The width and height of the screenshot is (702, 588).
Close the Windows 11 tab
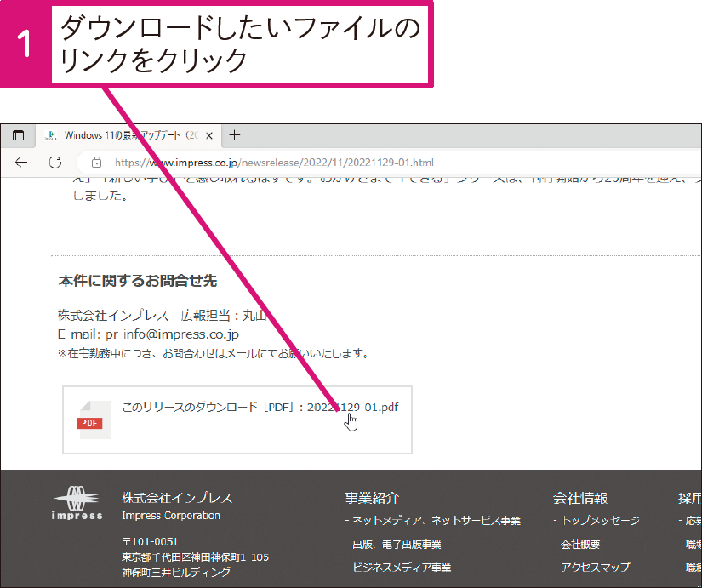point(208,135)
